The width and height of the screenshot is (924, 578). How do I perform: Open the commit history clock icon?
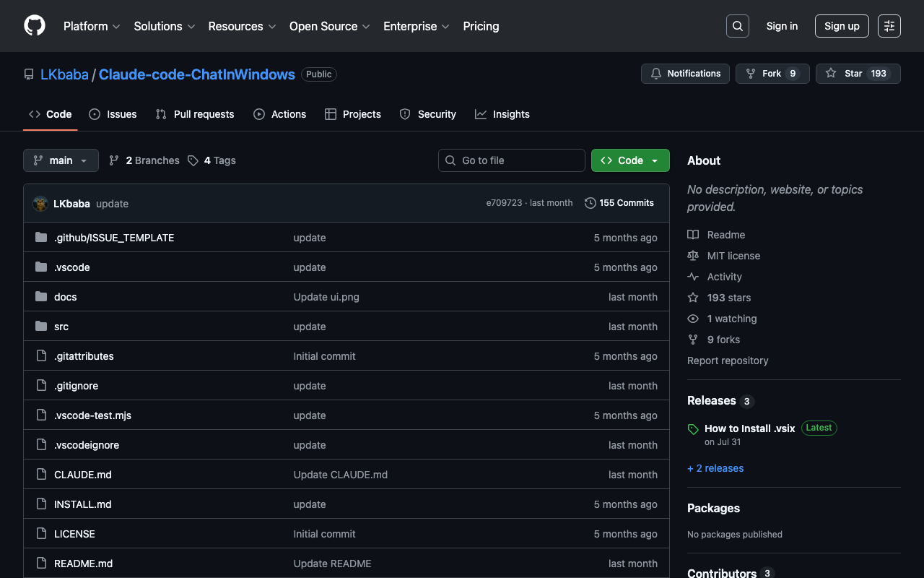point(590,203)
